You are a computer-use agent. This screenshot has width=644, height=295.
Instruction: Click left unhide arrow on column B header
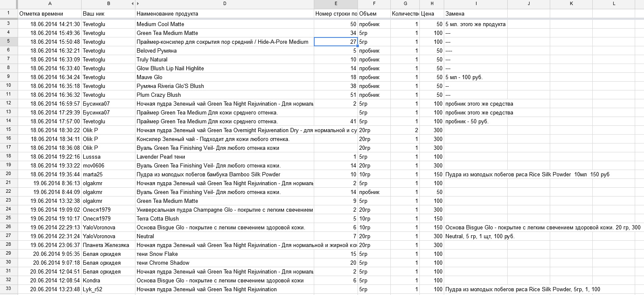coord(133,4)
